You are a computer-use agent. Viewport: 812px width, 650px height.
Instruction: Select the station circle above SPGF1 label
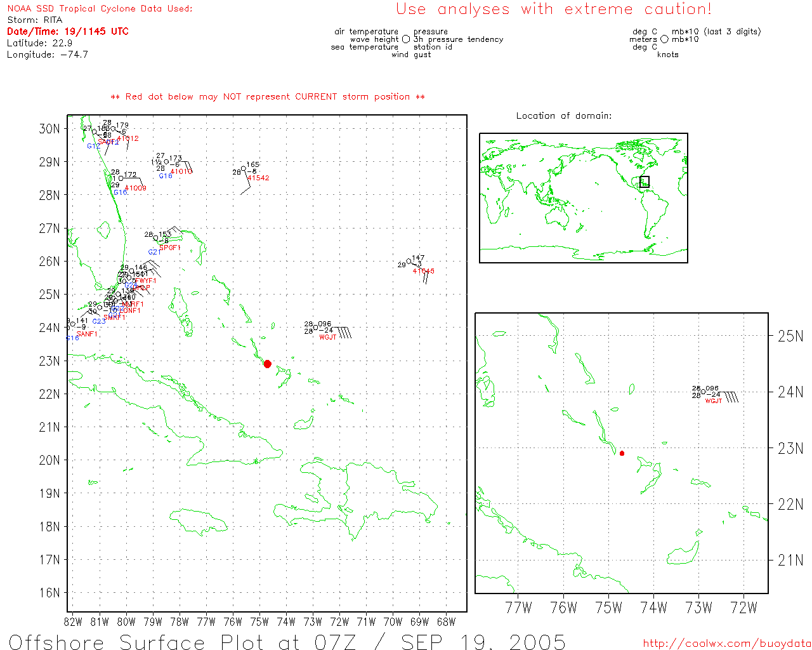pyautogui.click(x=156, y=238)
